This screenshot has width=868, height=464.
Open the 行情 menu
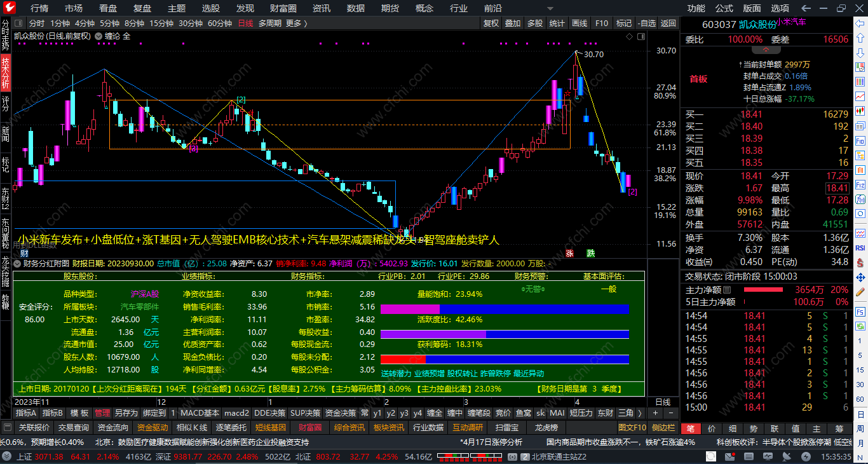(x=39, y=8)
